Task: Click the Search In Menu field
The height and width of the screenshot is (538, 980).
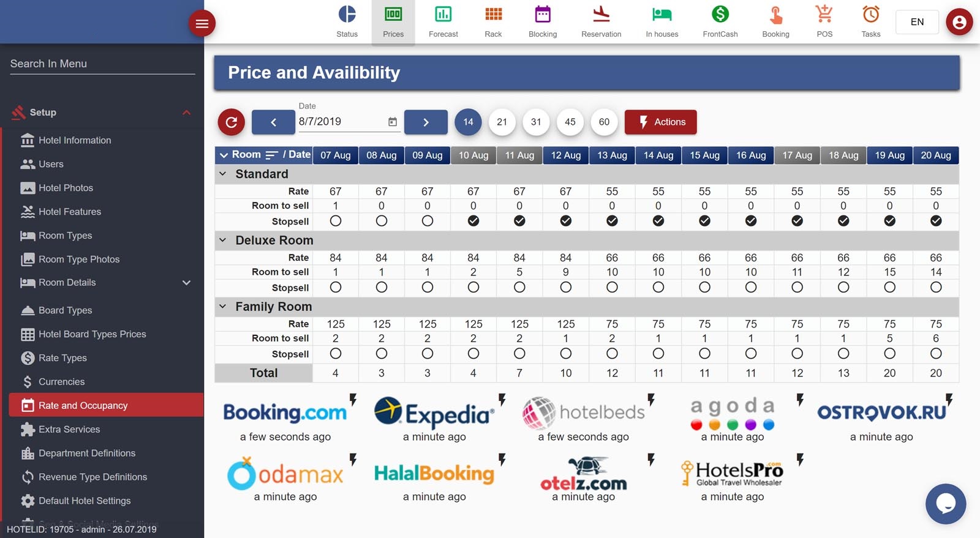Action: tap(102, 64)
